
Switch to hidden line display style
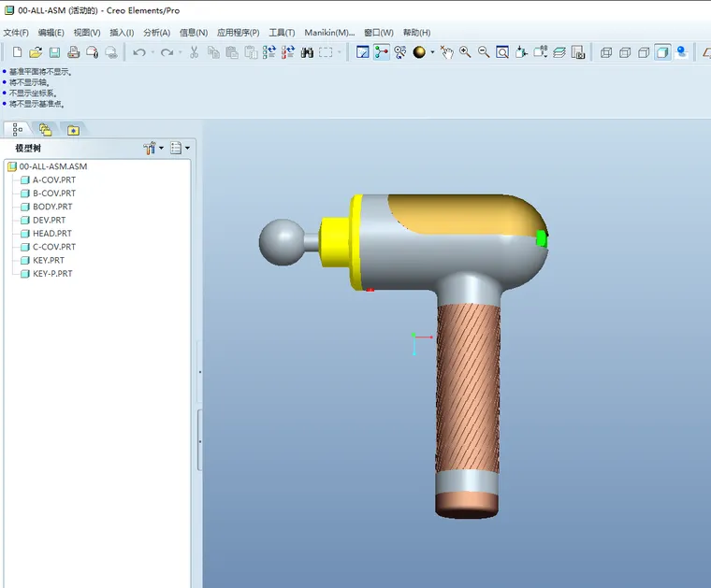[x=625, y=53]
